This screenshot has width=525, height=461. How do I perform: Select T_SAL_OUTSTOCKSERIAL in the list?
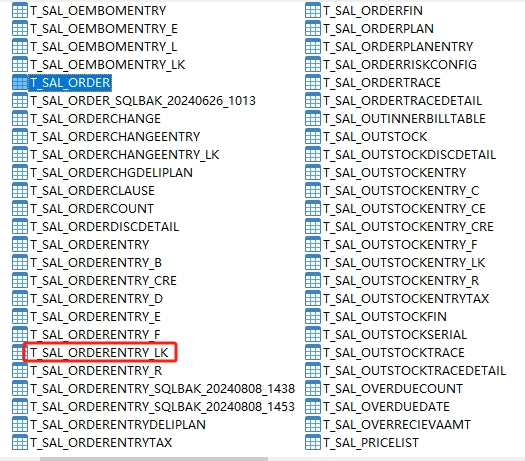click(395, 335)
